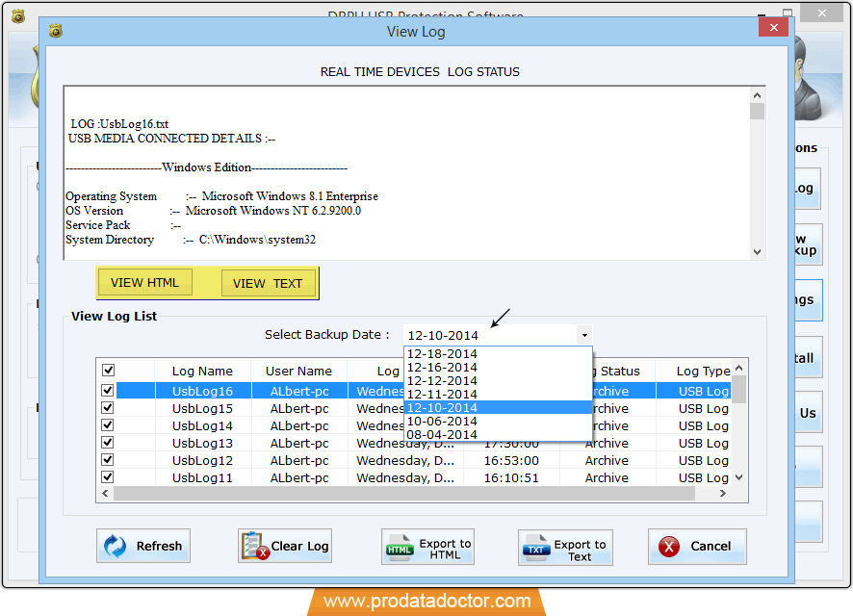The height and width of the screenshot is (616, 853).
Task: Uncheck the UsbLog16 row checkbox
Action: coord(108,391)
